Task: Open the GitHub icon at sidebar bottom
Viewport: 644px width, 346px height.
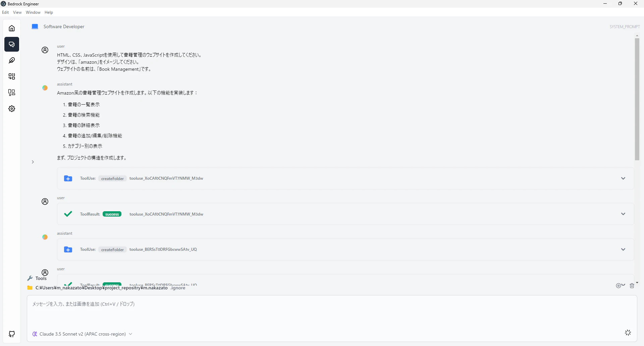Action: pos(12,334)
